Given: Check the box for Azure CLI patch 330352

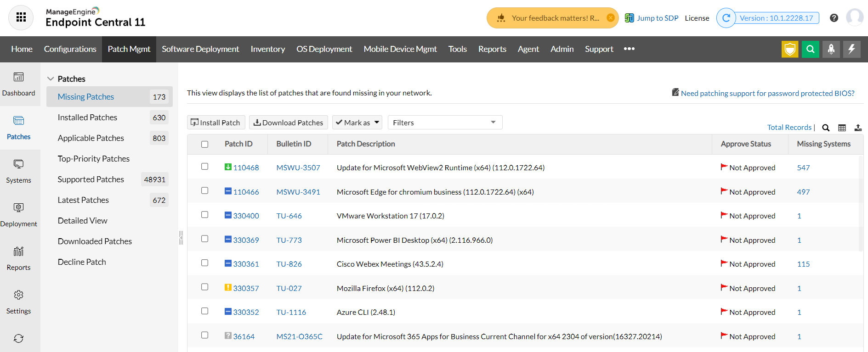Looking at the screenshot, I should click(x=205, y=311).
